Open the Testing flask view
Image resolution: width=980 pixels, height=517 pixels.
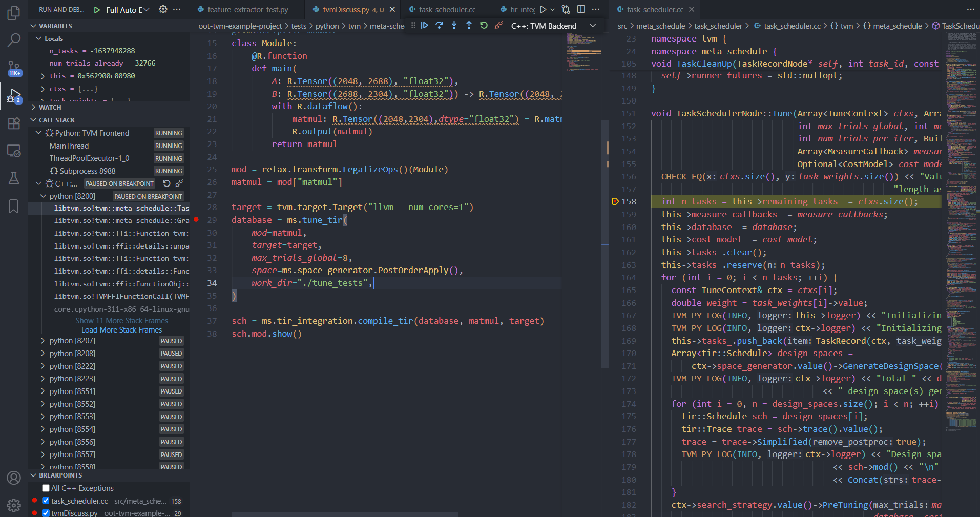point(14,178)
